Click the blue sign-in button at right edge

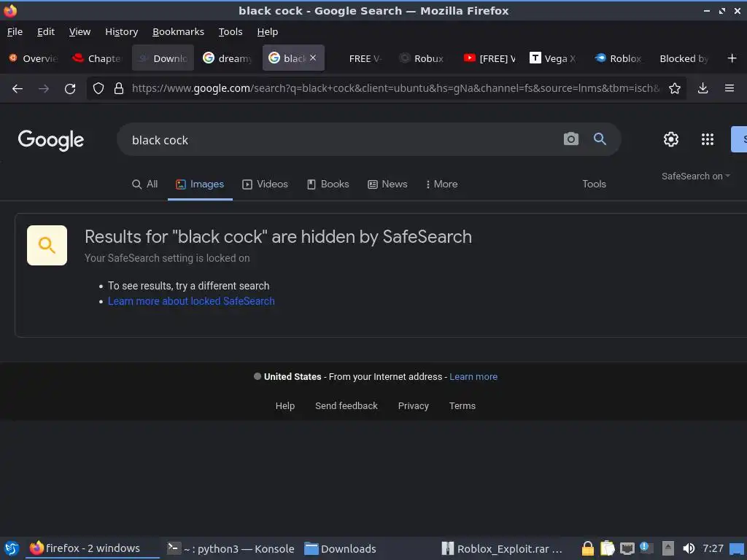tap(739, 139)
